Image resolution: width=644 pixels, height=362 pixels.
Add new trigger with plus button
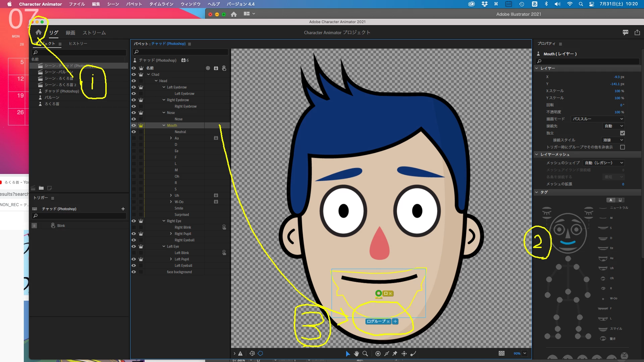pos(123,209)
